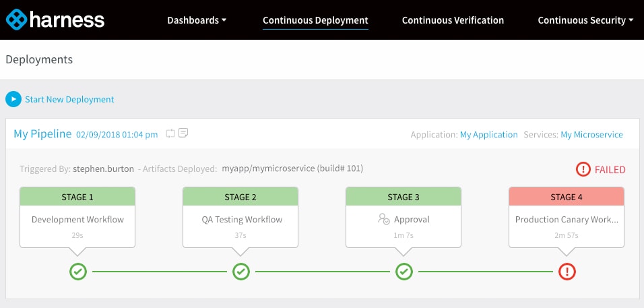Open the Continuous Security dropdown menu
The width and height of the screenshot is (644, 308).
[x=585, y=20]
